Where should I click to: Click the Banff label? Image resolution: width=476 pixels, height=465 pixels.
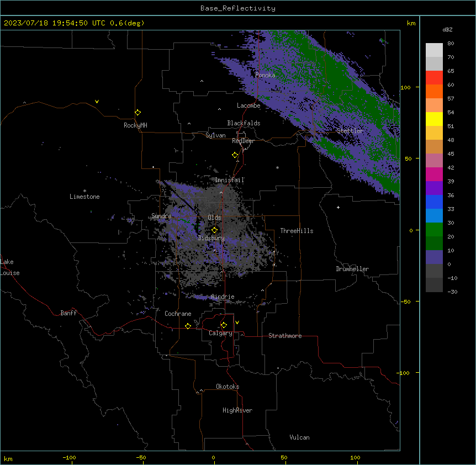tap(68, 313)
